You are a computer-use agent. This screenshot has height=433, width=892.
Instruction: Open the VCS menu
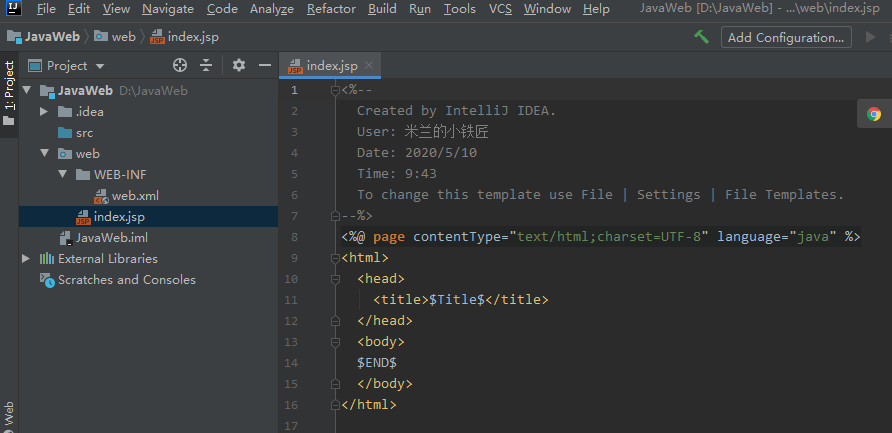500,9
